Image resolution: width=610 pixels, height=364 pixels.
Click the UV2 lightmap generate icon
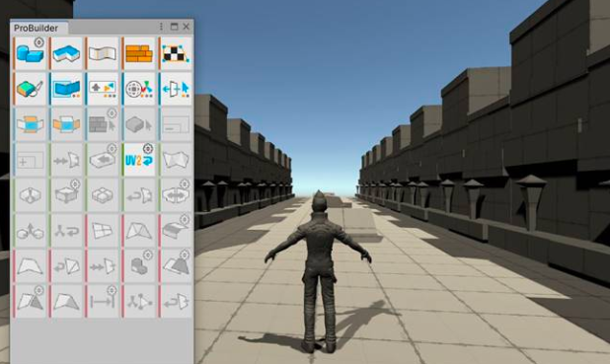[139, 160]
